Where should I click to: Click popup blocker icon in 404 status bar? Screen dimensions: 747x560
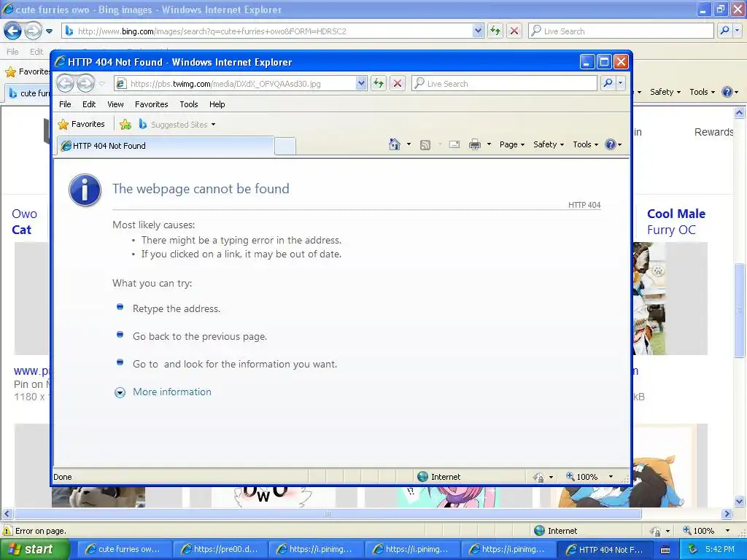point(539,477)
